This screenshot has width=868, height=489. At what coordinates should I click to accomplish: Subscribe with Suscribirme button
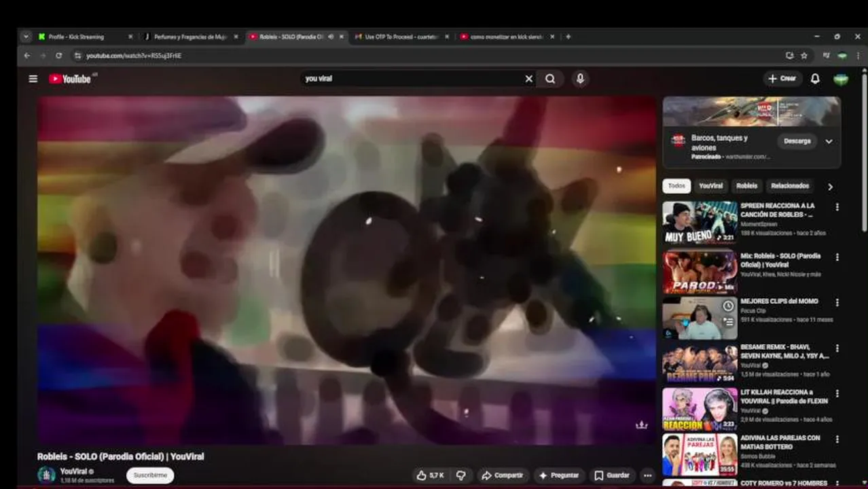150,475
